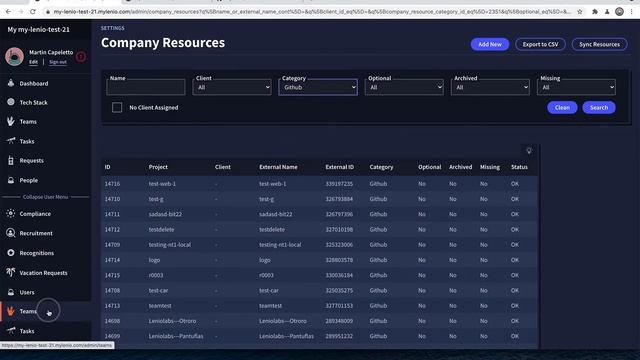Viewport: 640px width, 360px height.
Task: Open Compliance menu item
Action: pos(35,213)
